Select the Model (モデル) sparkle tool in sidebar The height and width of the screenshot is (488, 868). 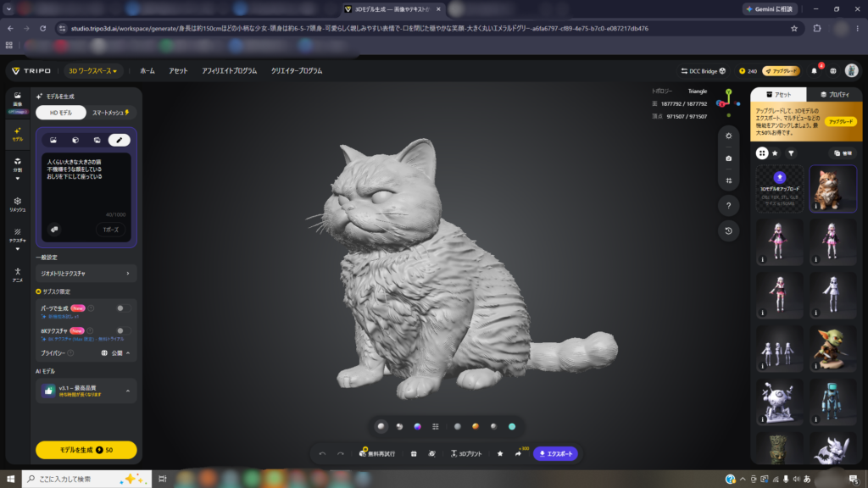(x=18, y=134)
